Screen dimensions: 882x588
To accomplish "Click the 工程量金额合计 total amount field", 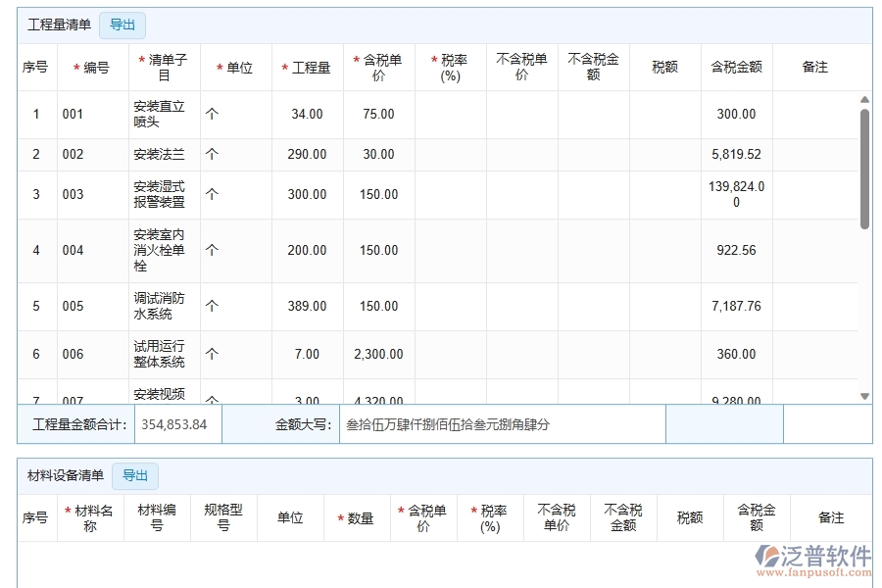I will pos(176,421).
